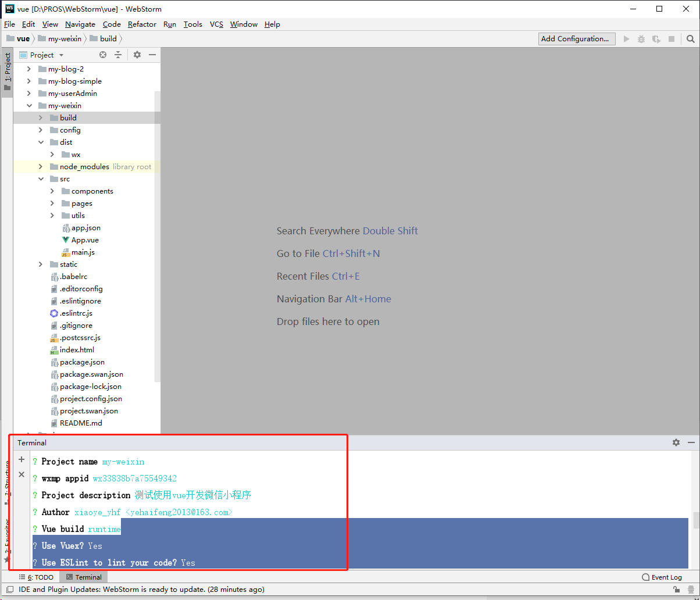Click the .postcssrc.js file icon
Screen dimensions: 700x600
point(54,338)
